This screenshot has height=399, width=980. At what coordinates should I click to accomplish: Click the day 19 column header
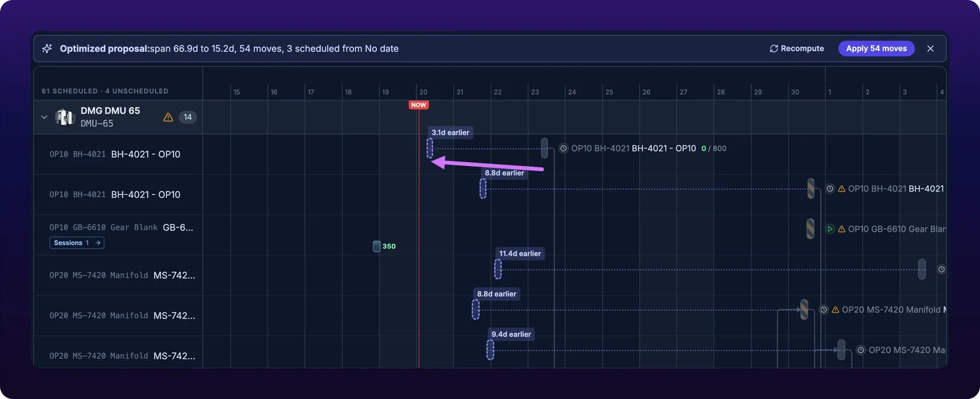coord(385,92)
